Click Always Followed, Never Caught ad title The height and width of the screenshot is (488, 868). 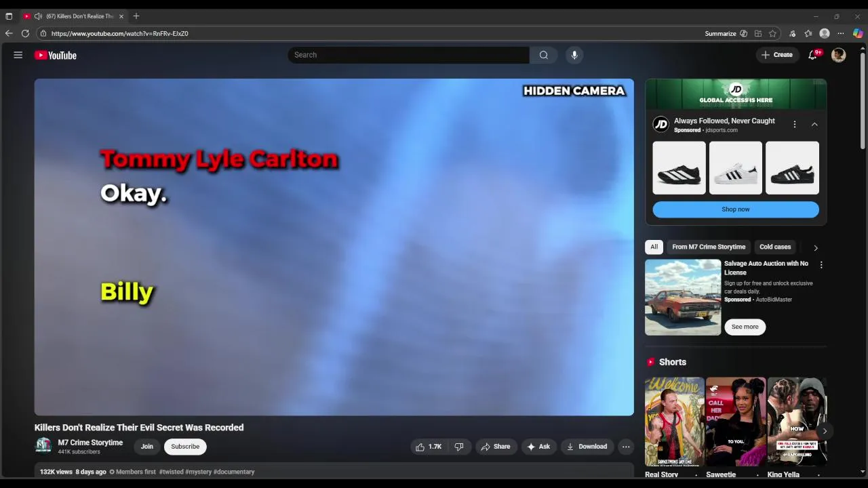point(724,121)
